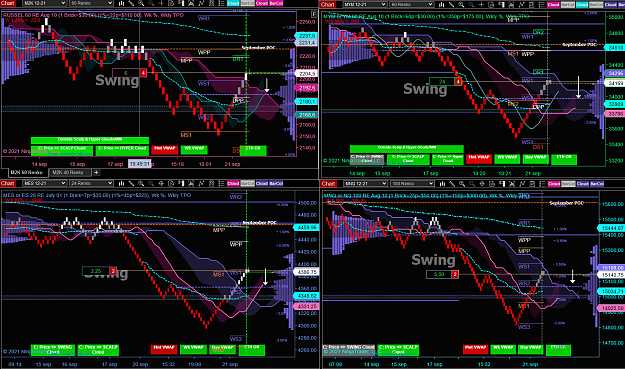Open bar type icon in MES chart toolbar
Image resolution: width=625 pixels, height=369 pixels.
[x=121, y=183]
